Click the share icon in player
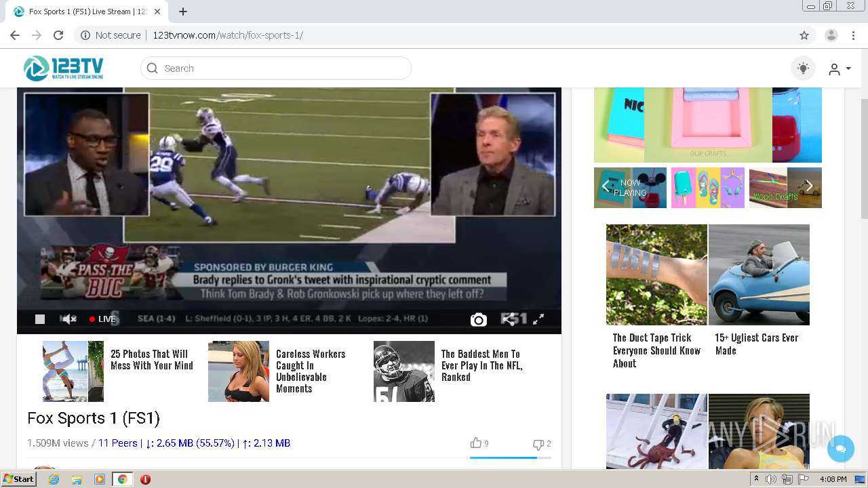Screen dimensions: 868x488 pos(508,319)
